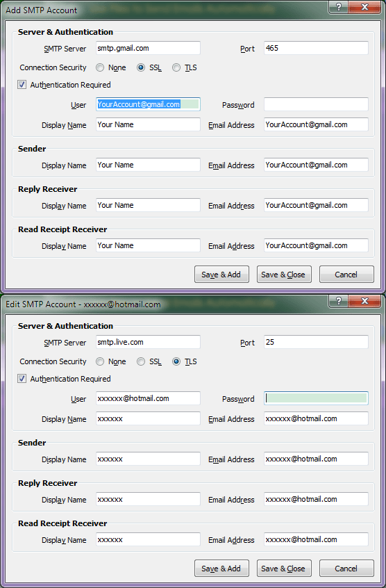Click the Port field containing 25
Screen dimensions: 386x588
point(316,342)
